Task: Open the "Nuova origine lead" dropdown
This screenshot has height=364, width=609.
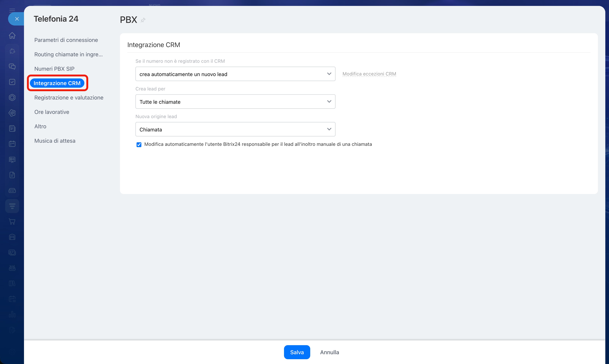Action: click(235, 129)
